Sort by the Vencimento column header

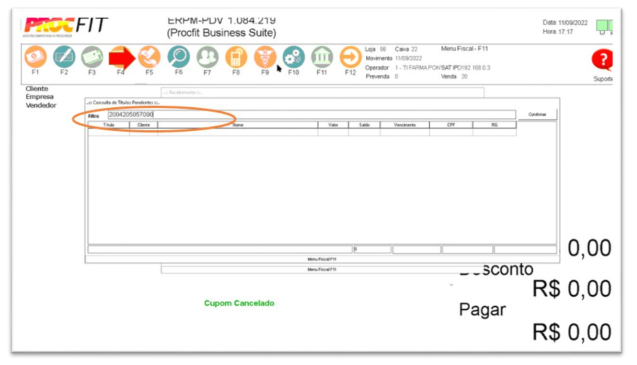tap(405, 125)
